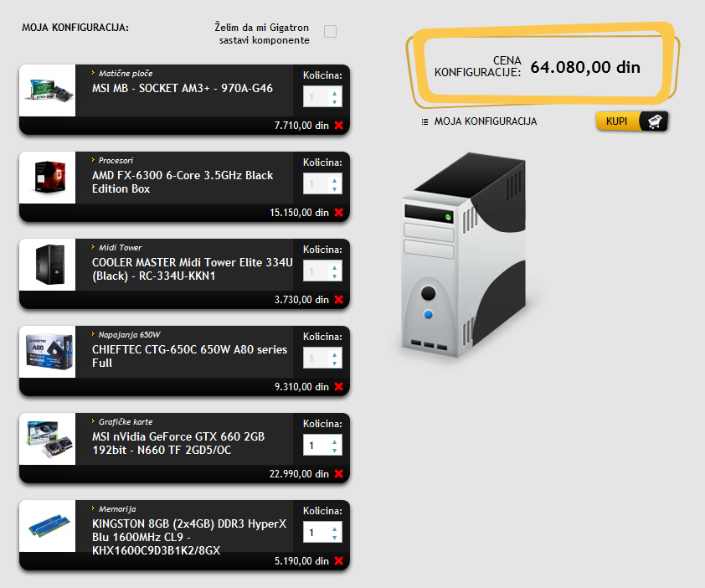
Task: Open CHIEFTEC CTG-650C A80 series product title
Action: click(x=189, y=356)
